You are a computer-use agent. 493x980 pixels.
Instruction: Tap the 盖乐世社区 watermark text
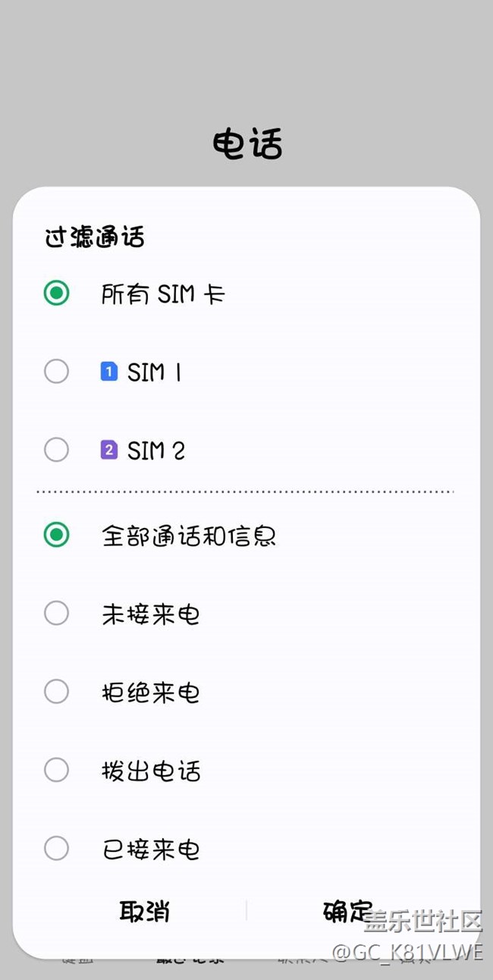(422, 922)
